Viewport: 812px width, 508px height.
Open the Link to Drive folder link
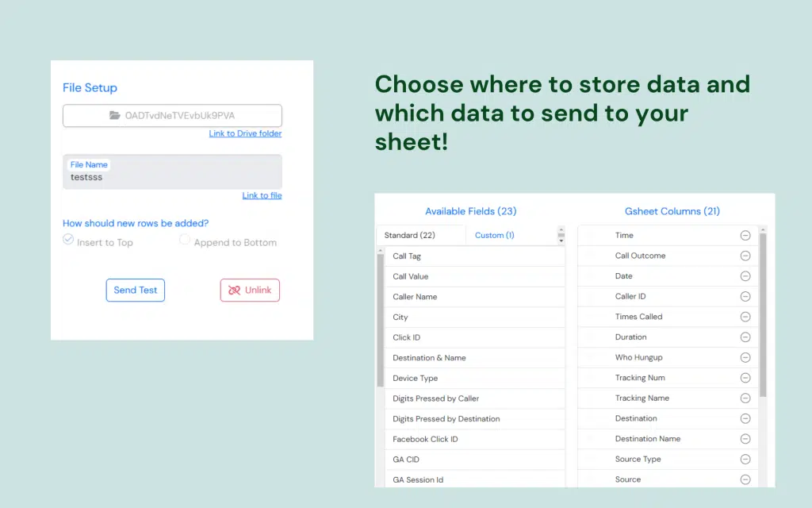point(245,133)
